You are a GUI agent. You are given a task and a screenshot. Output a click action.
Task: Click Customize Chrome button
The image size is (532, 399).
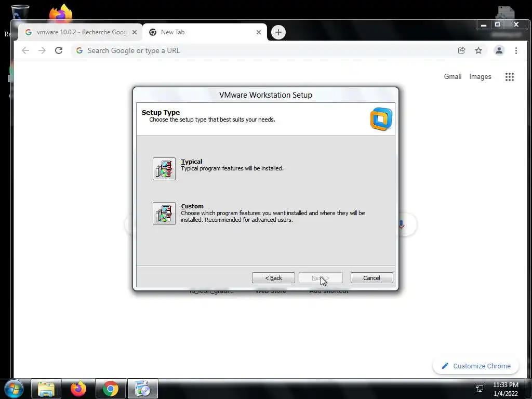point(476,366)
